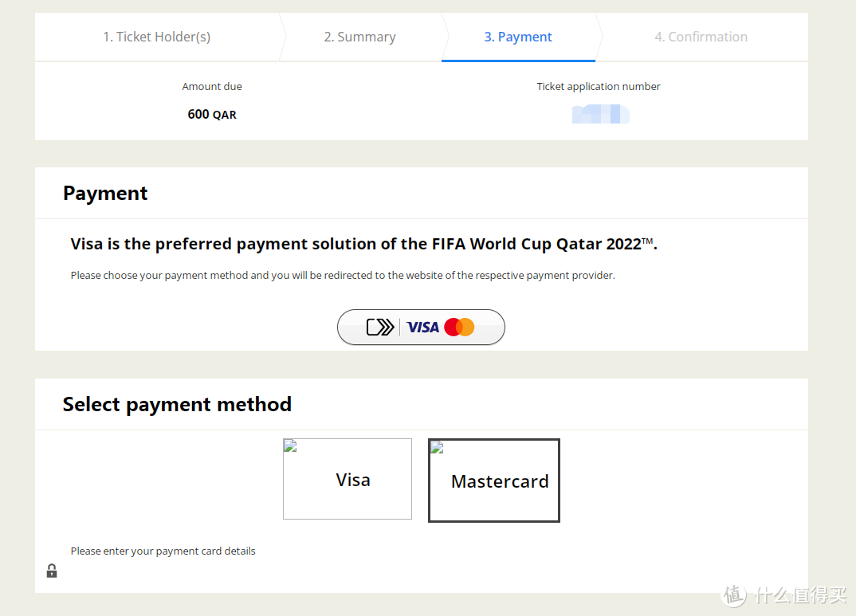Image resolution: width=856 pixels, height=616 pixels.
Task: Click broken image icon in Mastercard box
Action: (437, 448)
